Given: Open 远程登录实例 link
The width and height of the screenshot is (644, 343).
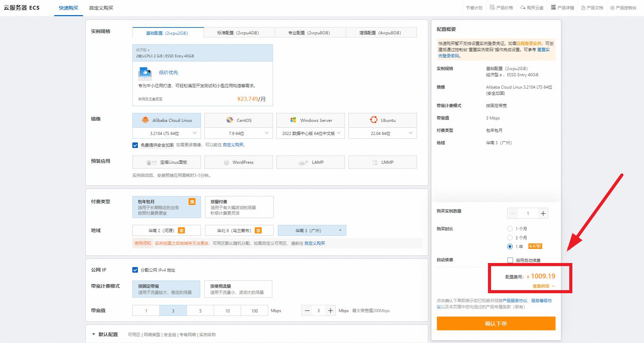Looking at the screenshot, I should 529,44.
